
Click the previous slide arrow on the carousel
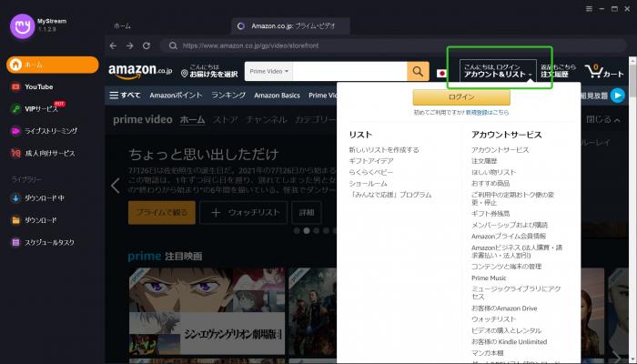116,186
